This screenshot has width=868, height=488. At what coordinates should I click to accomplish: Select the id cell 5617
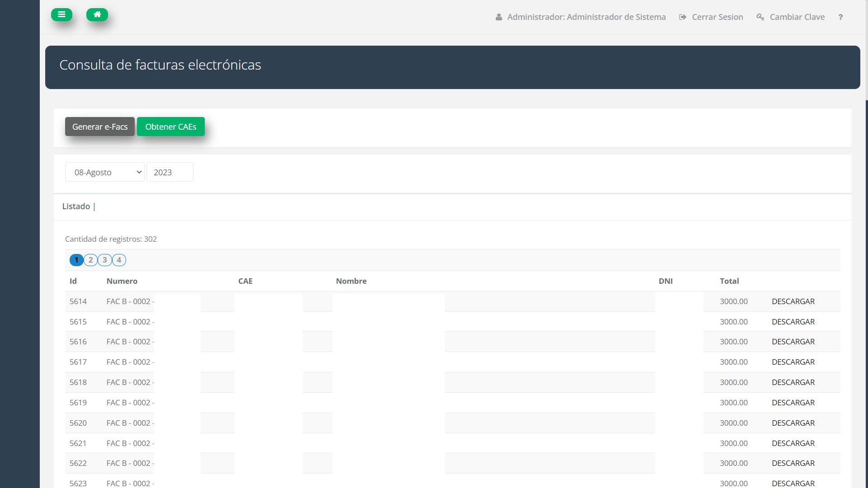click(78, 362)
